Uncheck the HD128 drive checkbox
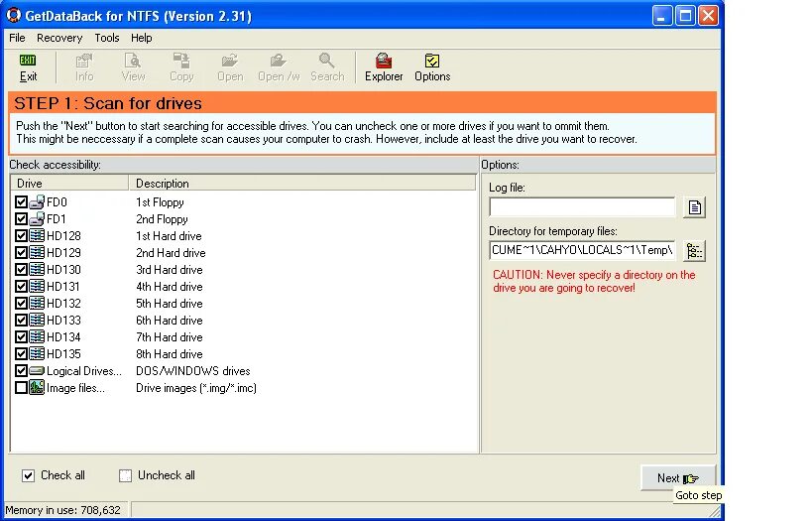The image size is (812, 521). tap(21, 236)
